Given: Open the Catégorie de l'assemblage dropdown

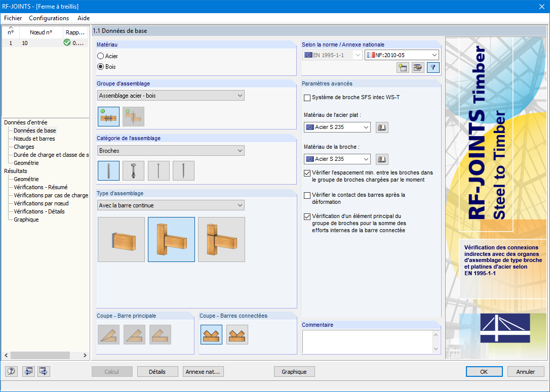Looking at the screenshot, I should tap(171, 151).
